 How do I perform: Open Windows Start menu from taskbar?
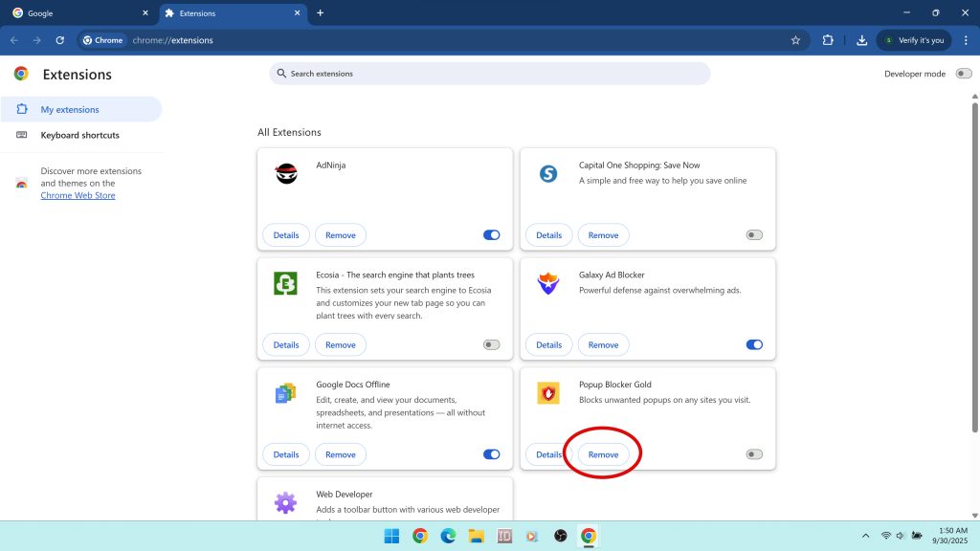tap(391, 536)
